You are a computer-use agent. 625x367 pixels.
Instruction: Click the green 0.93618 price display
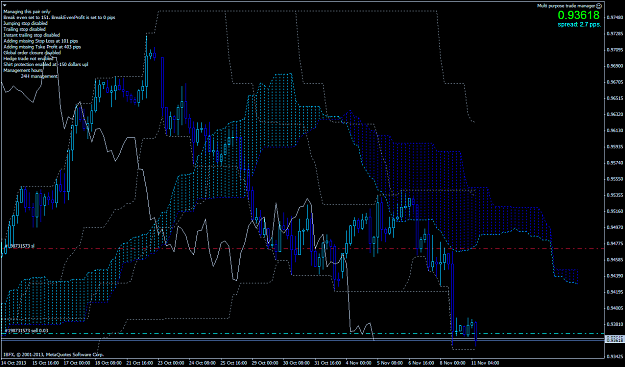tap(578, 16)
